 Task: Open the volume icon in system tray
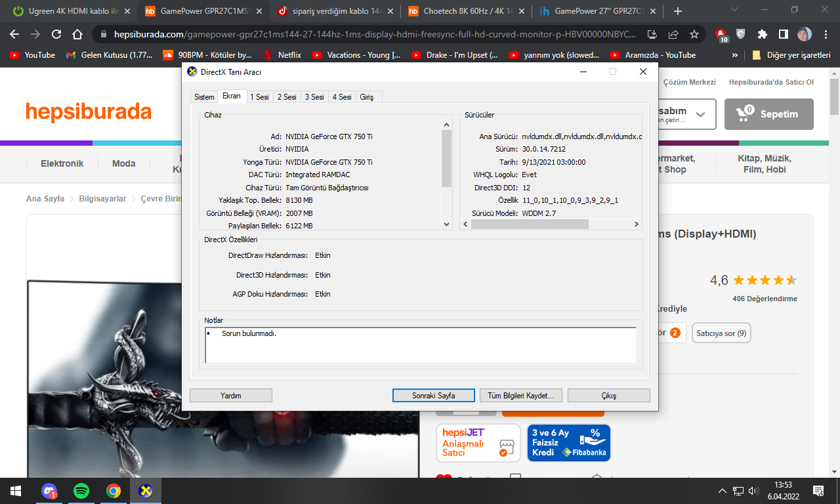click(753, 491)
